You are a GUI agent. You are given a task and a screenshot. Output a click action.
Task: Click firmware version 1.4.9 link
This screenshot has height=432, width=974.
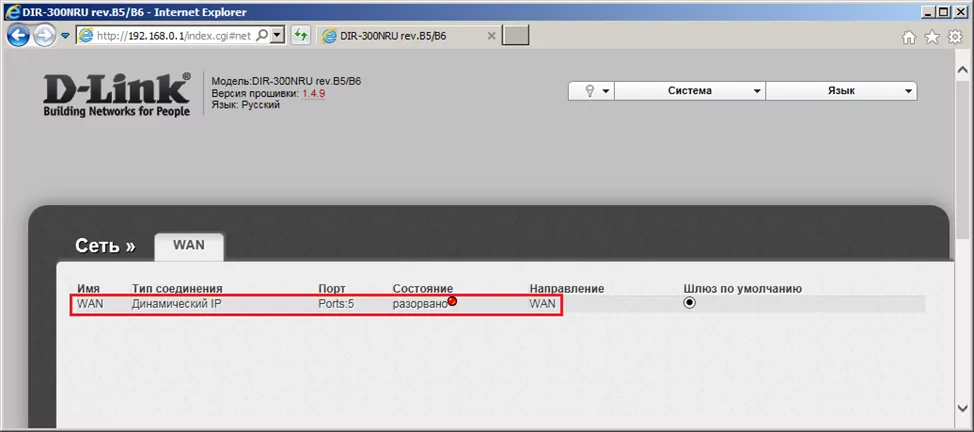pos(314,94)
